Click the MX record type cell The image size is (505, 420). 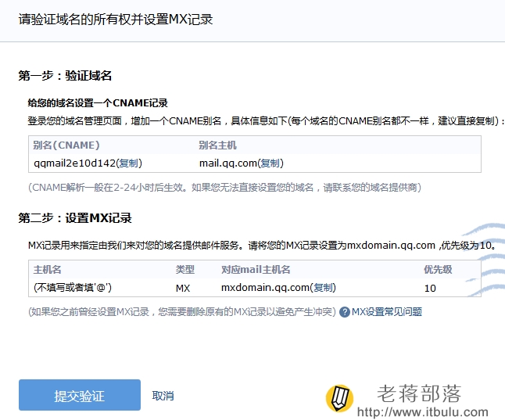(183, 288)
